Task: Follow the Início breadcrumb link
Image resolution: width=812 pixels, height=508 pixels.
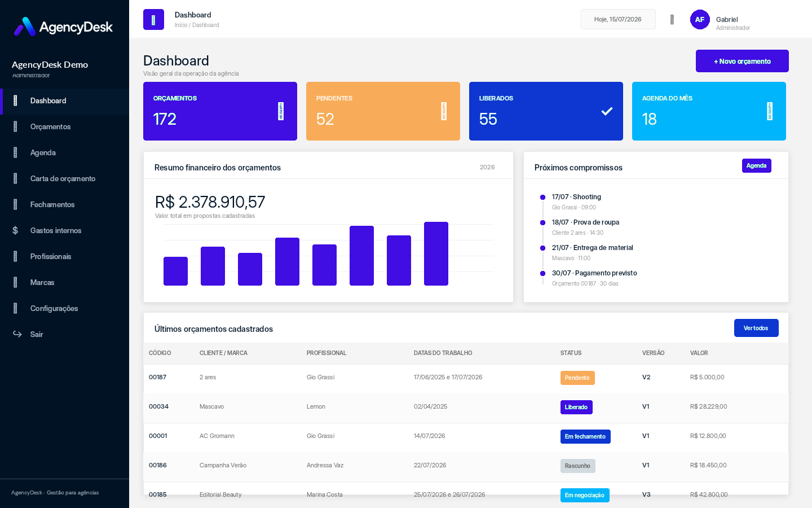Action: pyautogui.click(x=180, y=25)
